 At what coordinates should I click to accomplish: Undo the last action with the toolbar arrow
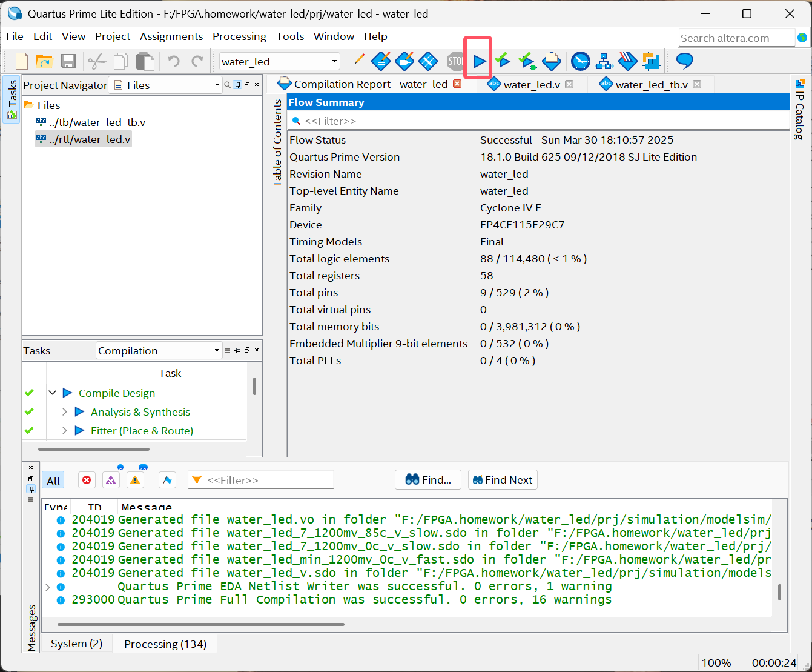pyautogui.click(x=174, y=61)
